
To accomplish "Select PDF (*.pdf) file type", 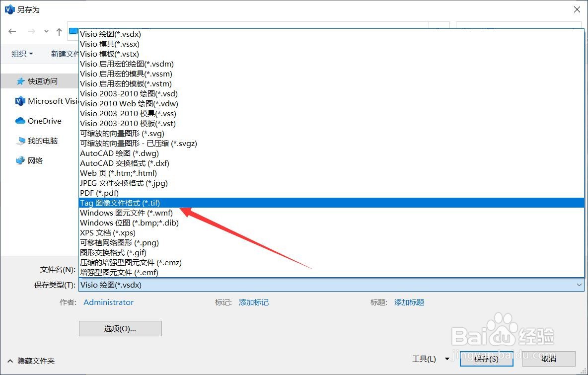I will tap(332, 193).
